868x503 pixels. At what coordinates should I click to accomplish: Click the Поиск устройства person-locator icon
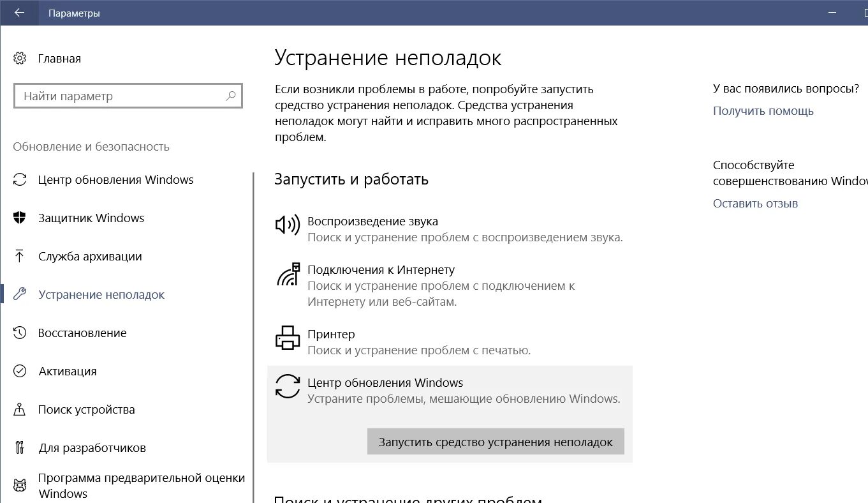point(20,410)
